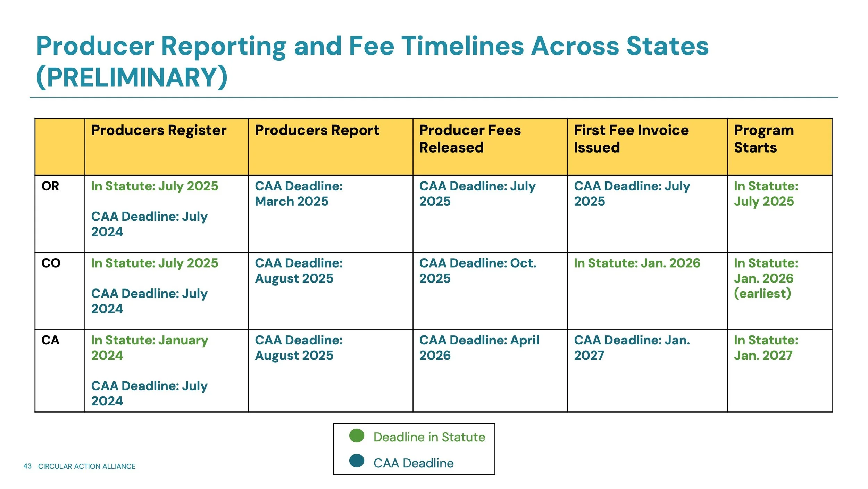
Task: Click the slide title Producer Reporting and Fee Timelines
Action: pyautogui.click(x=372, y=61)
